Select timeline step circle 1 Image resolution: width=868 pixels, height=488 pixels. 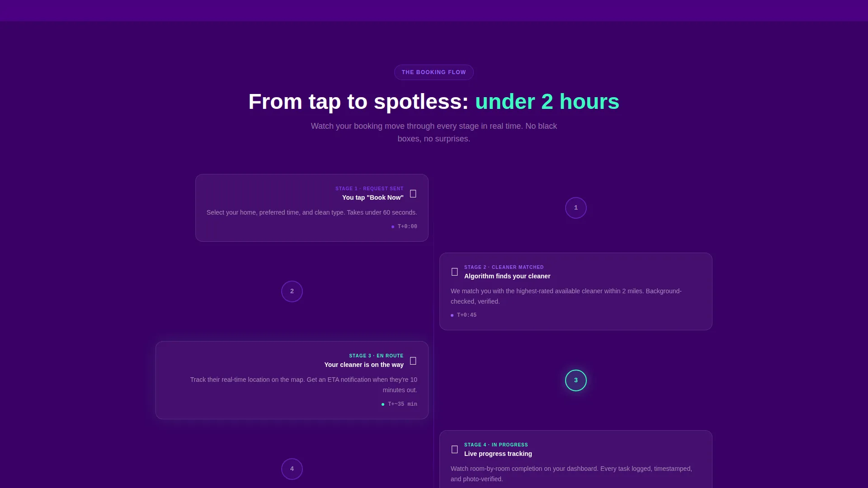(x=576, y=208)
